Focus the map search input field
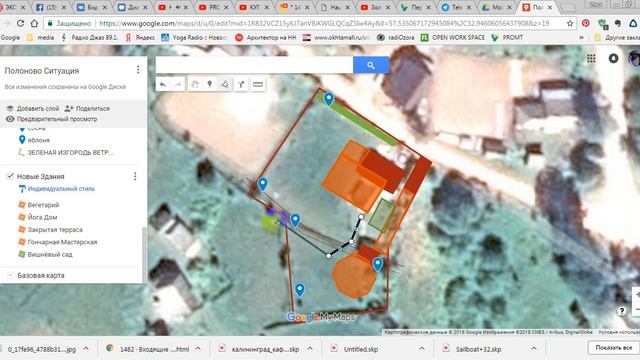The height and width of the screenshot is (360, 640). 254,65
